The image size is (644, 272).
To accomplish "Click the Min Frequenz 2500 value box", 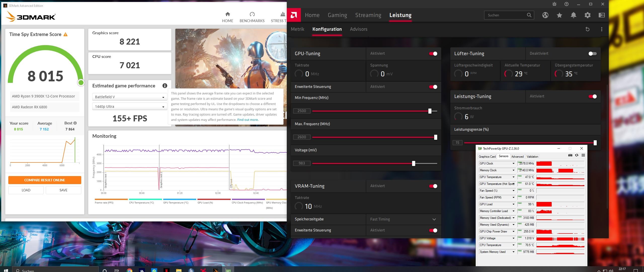I will pyautogui.click(x=302, y=111).
